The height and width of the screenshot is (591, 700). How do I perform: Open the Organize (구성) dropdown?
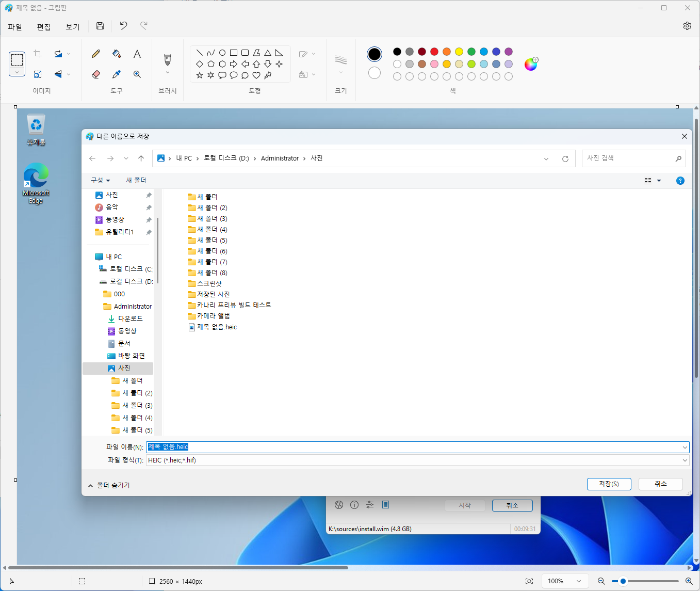coord(101,180)
